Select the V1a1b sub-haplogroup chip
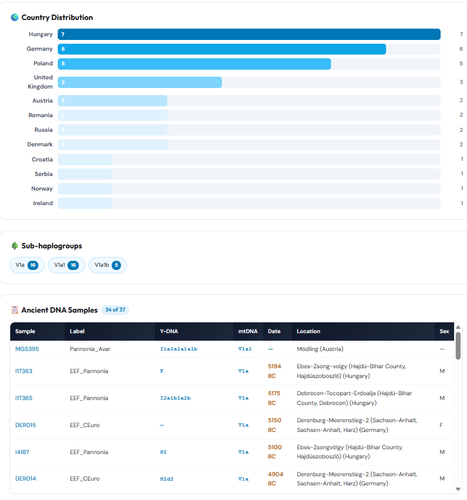 click(x=107, y=265)
